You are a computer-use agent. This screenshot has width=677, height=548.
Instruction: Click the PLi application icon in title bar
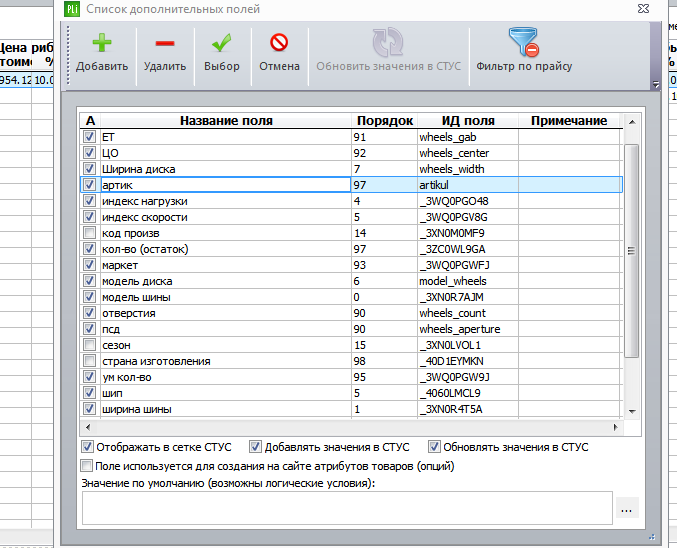click(72, 9)
